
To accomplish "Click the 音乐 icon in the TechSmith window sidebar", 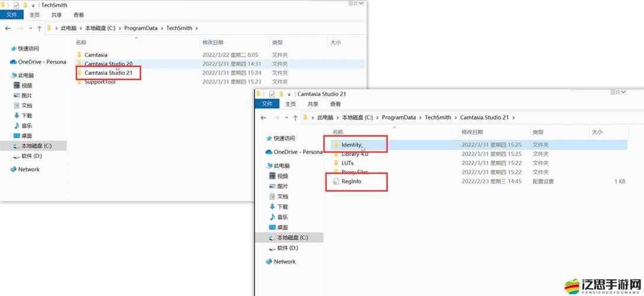I will [17, 126].
